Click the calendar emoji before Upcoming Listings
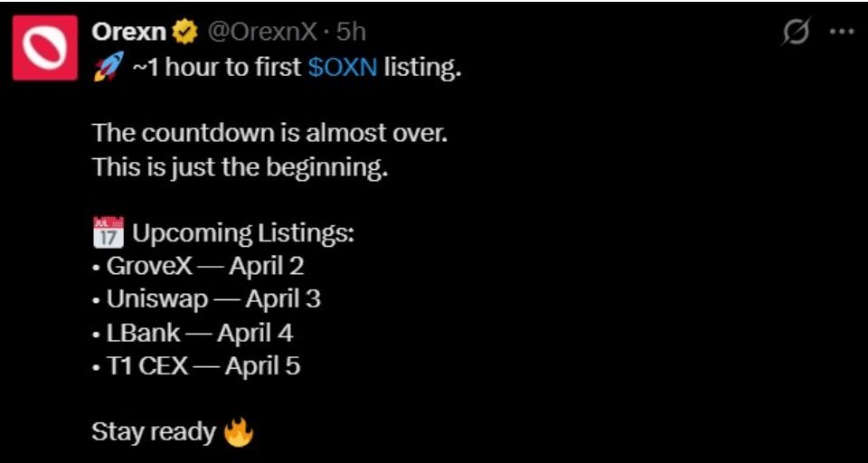The image size is (868, 463). coord(108,233)
